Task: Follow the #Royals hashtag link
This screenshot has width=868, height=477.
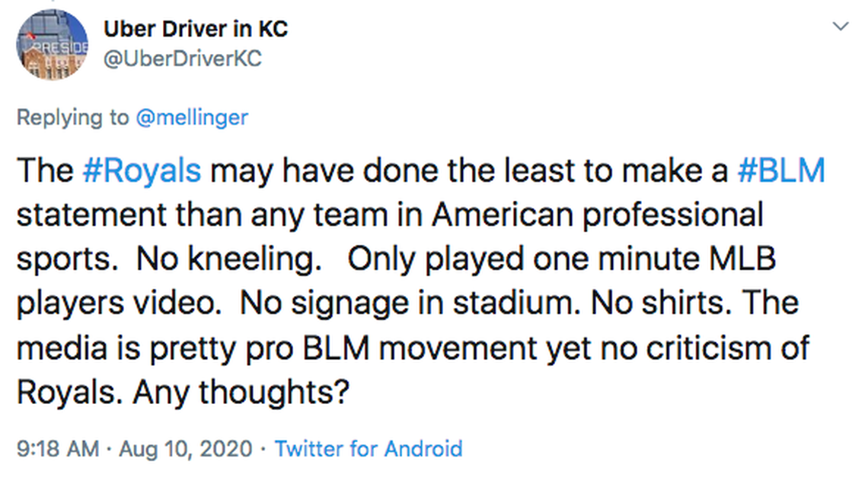Action: 141,170
